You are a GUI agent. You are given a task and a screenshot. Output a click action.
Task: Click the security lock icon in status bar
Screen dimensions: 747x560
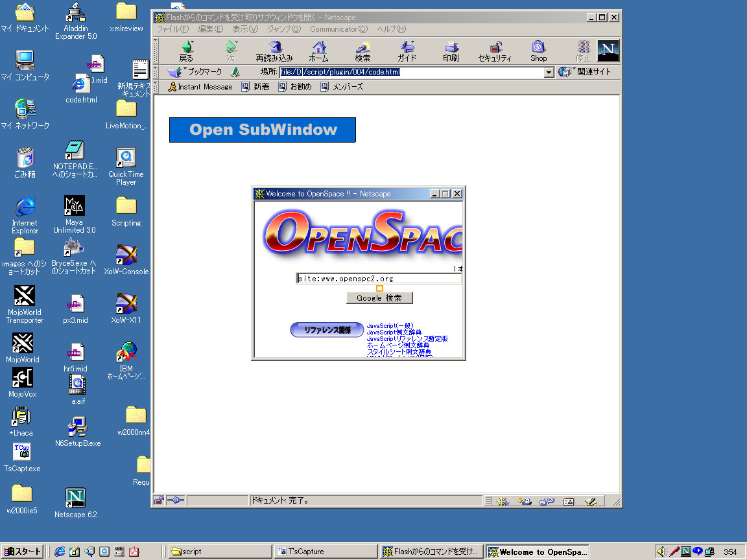[x=159, y=500]
